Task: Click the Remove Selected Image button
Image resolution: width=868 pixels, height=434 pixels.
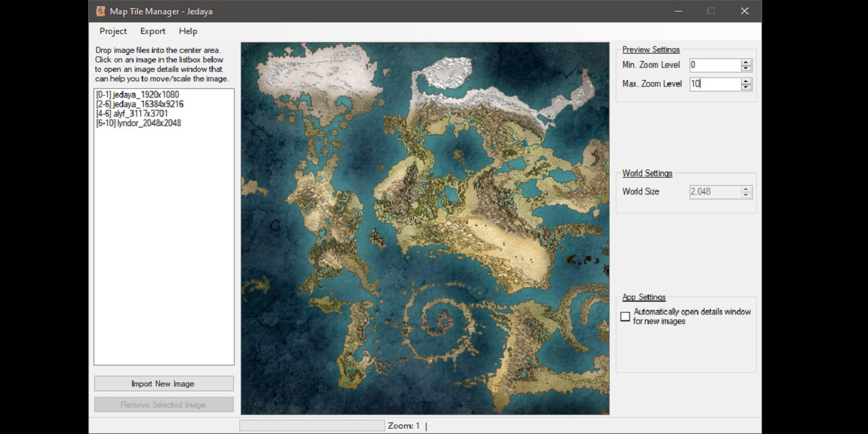Action: 163,404
